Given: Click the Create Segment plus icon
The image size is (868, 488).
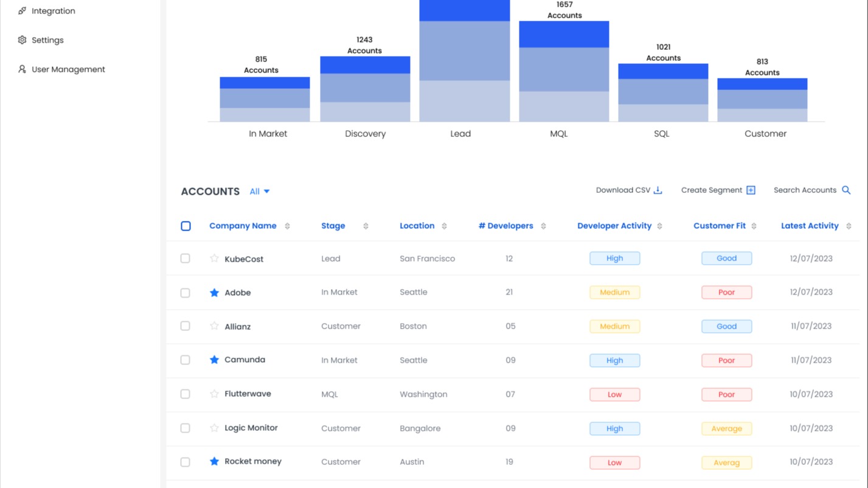Looking at the screenshot, I should coord(751,190).
